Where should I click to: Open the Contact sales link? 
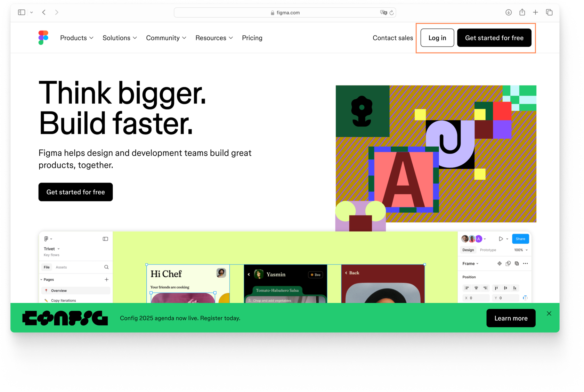(393, 38)
